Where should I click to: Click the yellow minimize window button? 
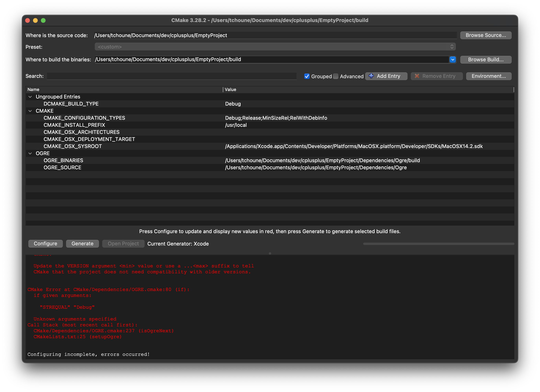click(x=36, y=20)
